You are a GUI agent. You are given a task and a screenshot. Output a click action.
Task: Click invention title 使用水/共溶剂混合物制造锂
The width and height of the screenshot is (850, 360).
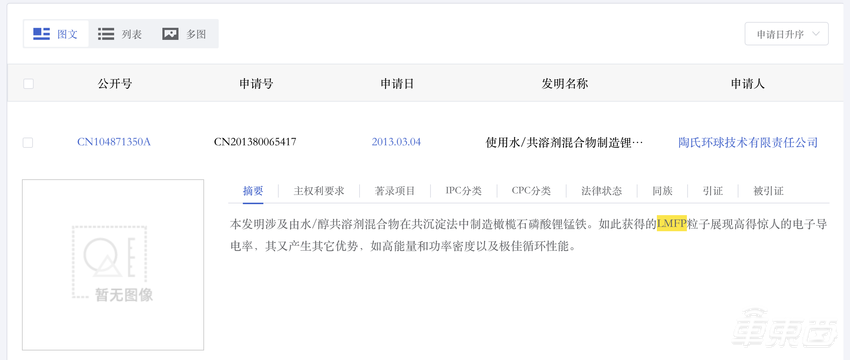coord(564,143)
